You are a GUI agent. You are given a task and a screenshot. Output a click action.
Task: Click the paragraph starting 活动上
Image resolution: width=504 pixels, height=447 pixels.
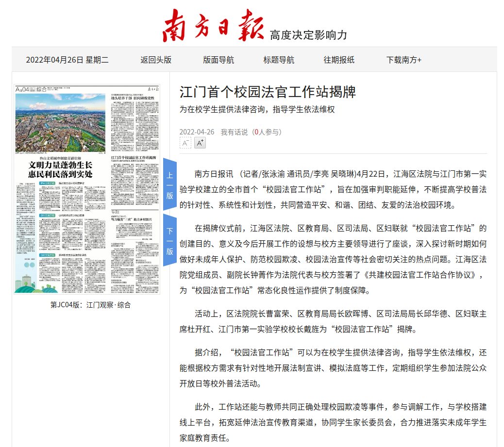pyautogui.click(x=333, y=321)
